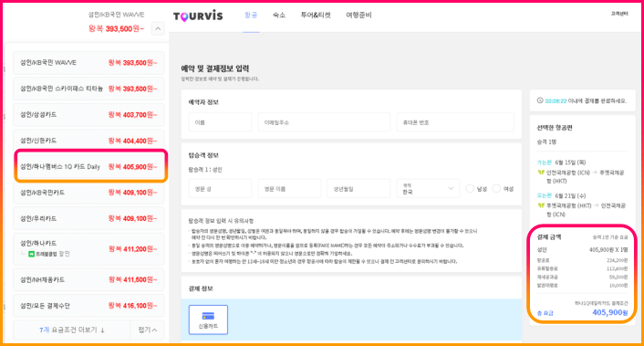
Task: Open the 국적 nationality dropdown
Action: click(x=428, y=189)
